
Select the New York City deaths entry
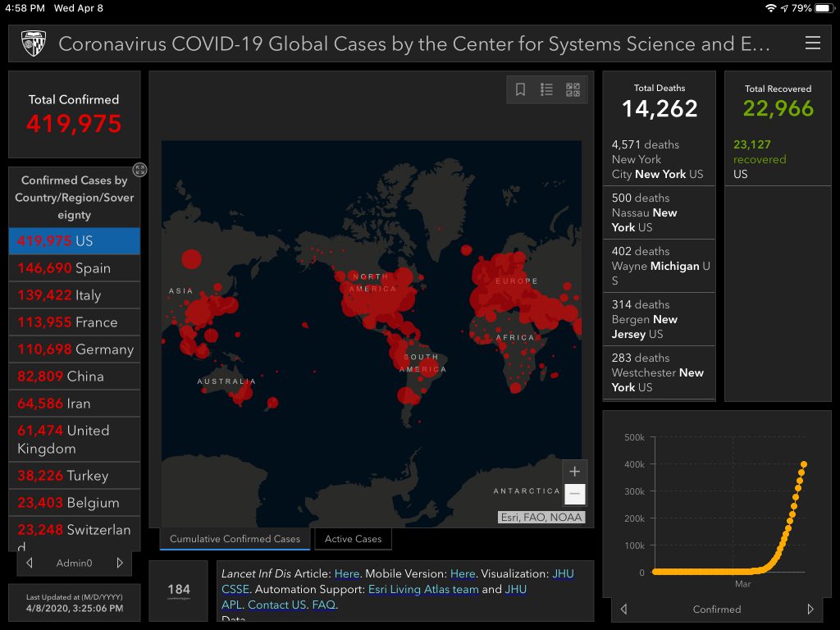click(x=658, y=159)
